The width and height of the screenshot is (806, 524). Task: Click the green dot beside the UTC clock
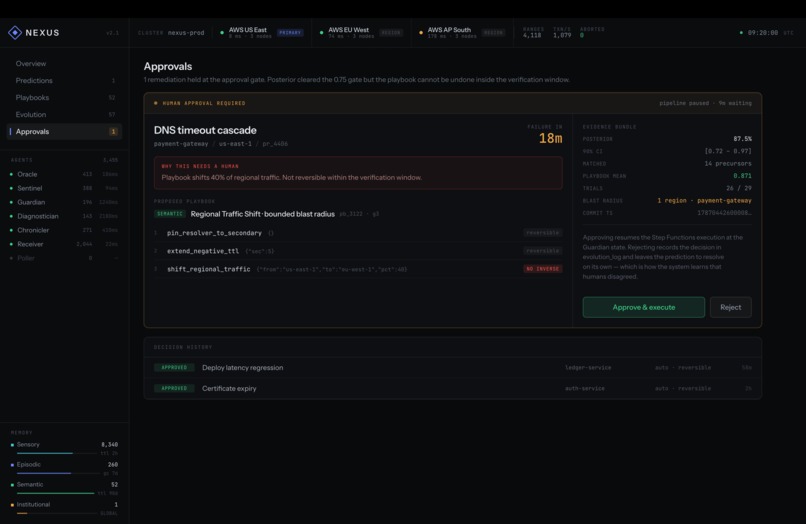pyautogui.click(x=741, y=32)
